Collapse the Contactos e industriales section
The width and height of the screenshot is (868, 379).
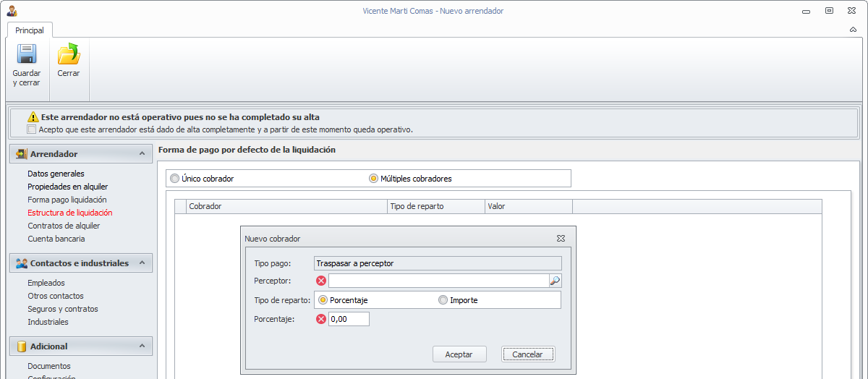click(x=141, y=263)
